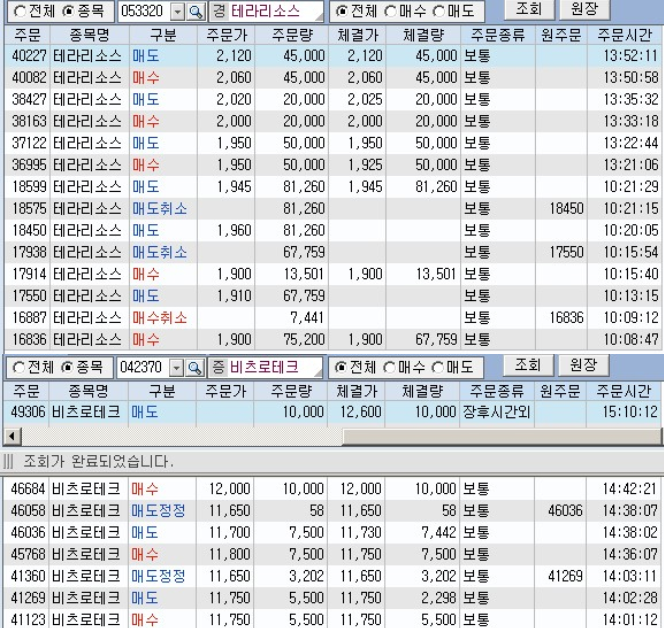The height and width of the screenshot is (628, 664).
Task: Click 매도취소 in order row 18575
Action: click(x=160, y=209)
